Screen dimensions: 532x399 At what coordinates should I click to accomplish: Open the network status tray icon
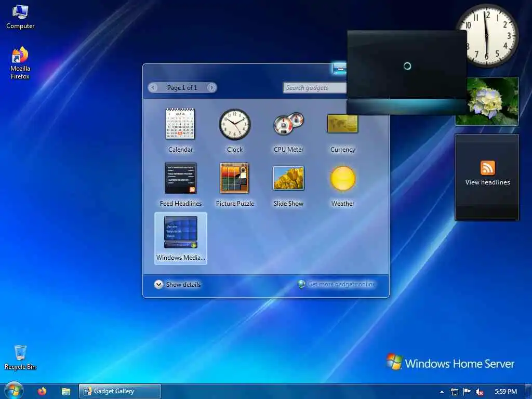454,392
